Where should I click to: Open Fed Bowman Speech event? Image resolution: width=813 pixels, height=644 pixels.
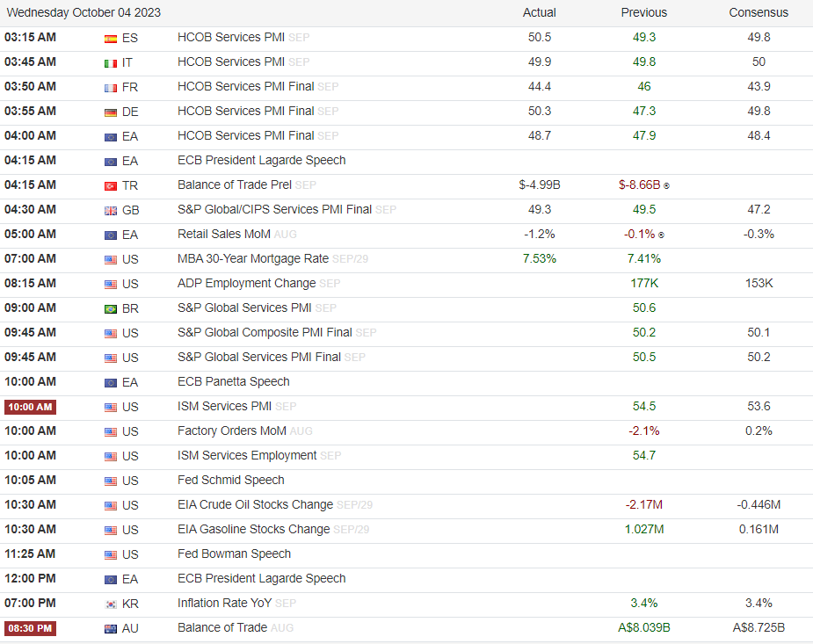tap(234, 554)
